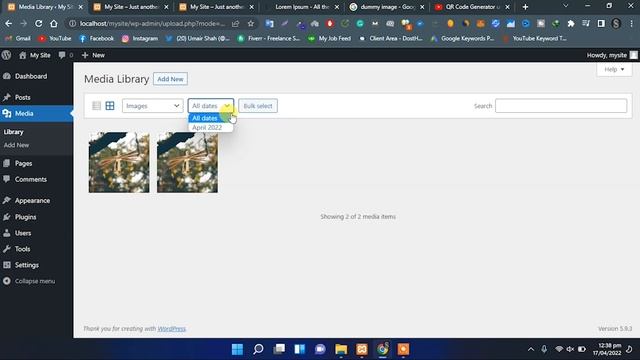
Task: Open Library submenu link
Action: pos(13,132)
